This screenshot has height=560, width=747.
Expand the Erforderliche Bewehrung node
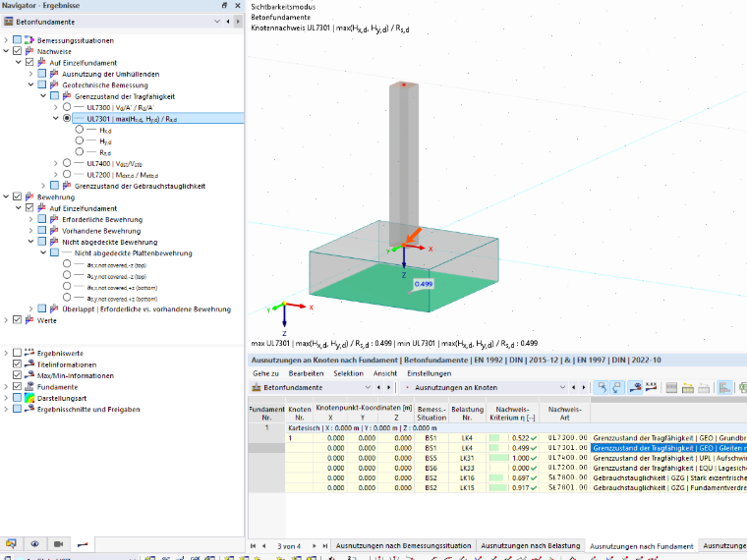30,219
